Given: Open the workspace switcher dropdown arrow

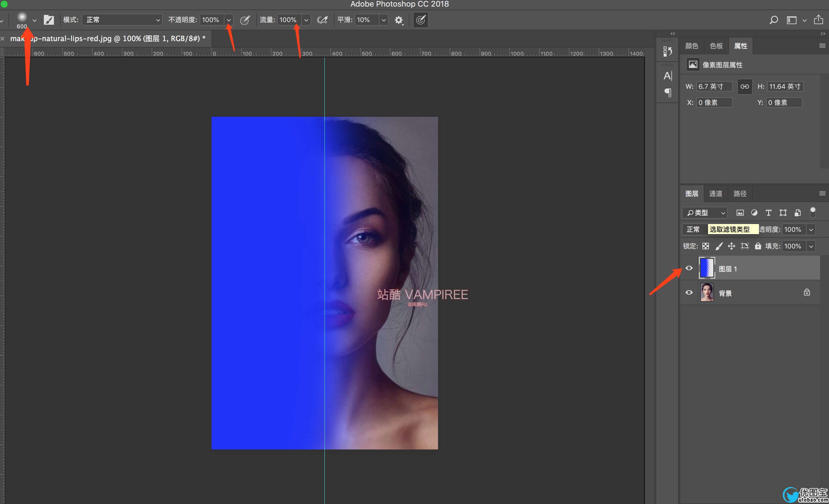Looking at the screenshot, I should [805, 21].
